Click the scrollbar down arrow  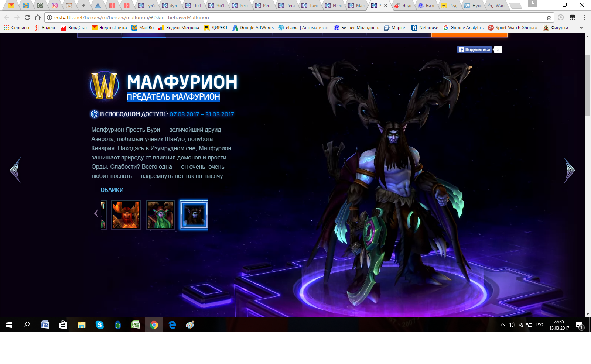click(588, 315)
